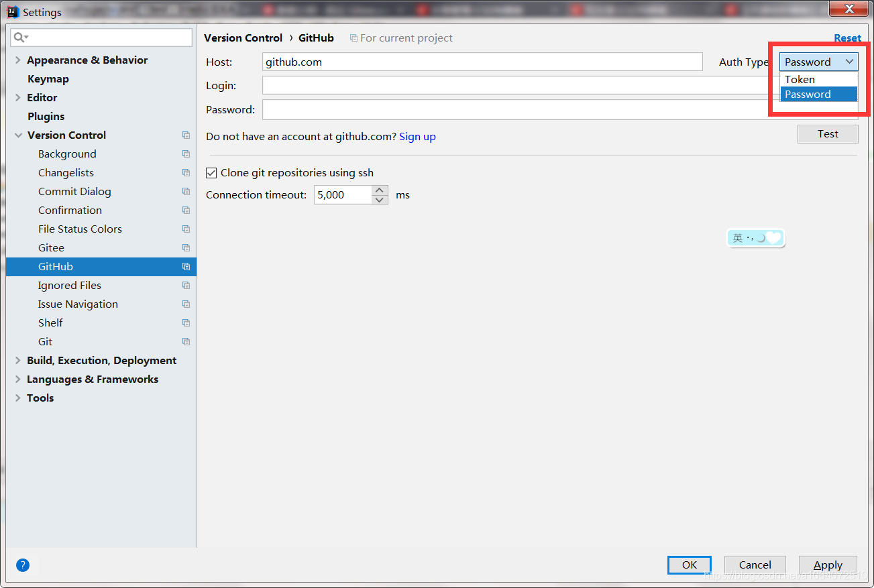The width and height of the screenshot is (874, 588).
Task: Select Confirmation settings
Action: (x=70, y=211)
